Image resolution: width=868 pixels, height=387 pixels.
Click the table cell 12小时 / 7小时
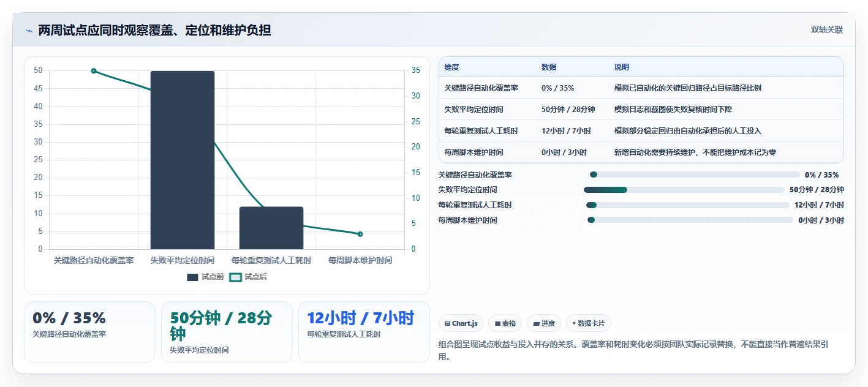click(567, 131)
